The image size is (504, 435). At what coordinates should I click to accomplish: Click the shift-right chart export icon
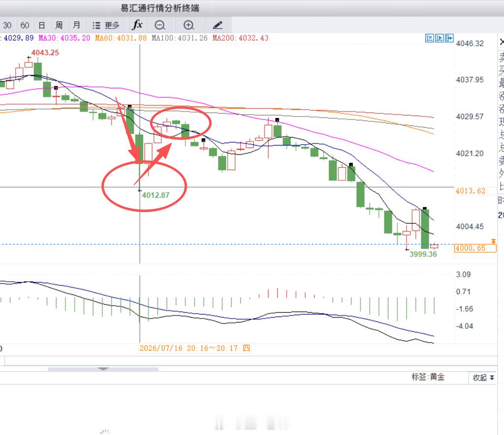[449, 38]
